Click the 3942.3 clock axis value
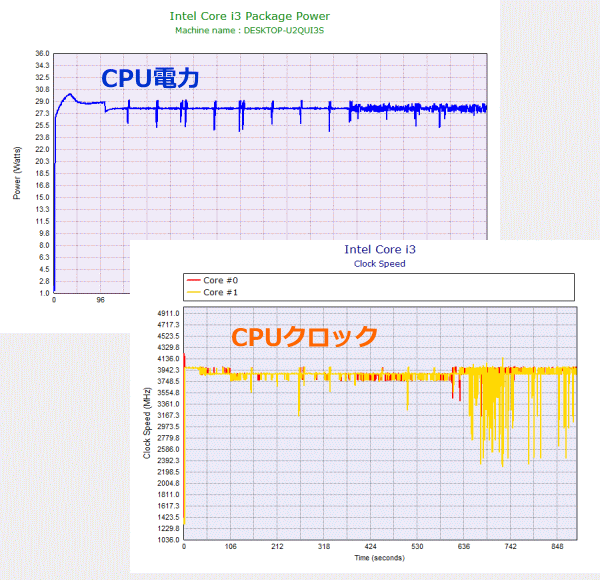This screenshot has width=600, height=580. click(168, 370)
